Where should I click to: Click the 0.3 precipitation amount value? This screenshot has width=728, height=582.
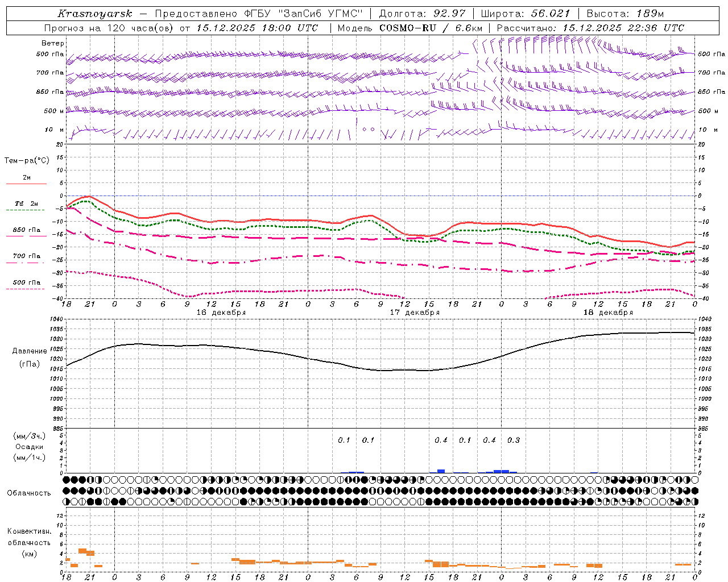coord(514,440)
